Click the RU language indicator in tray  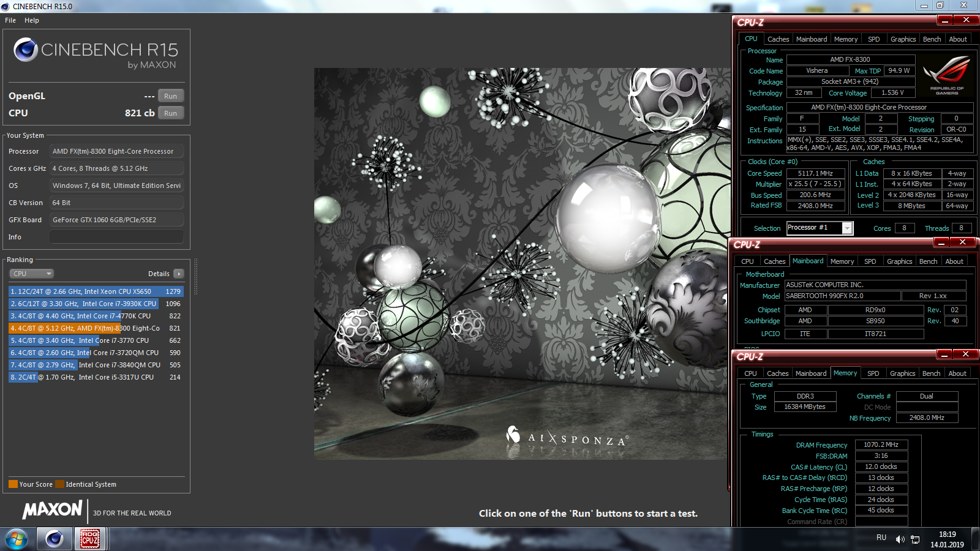(x=881, y=538)
